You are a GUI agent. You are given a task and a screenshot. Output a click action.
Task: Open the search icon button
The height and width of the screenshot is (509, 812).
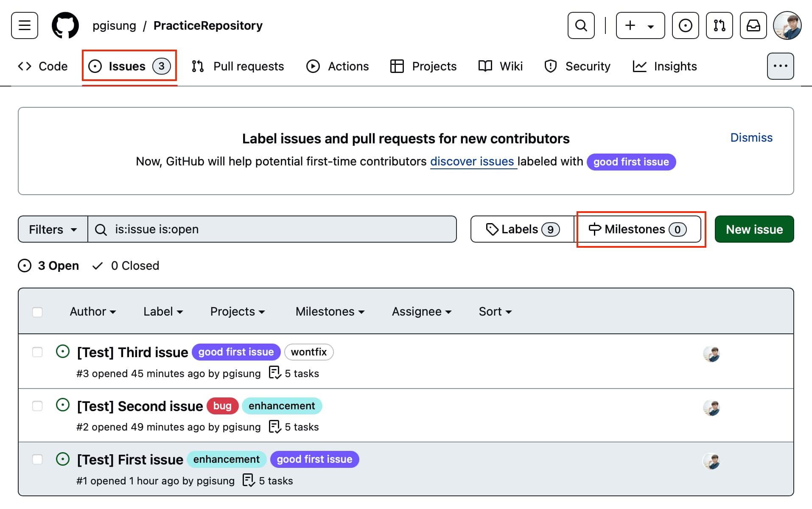click(x=581, y=25)
